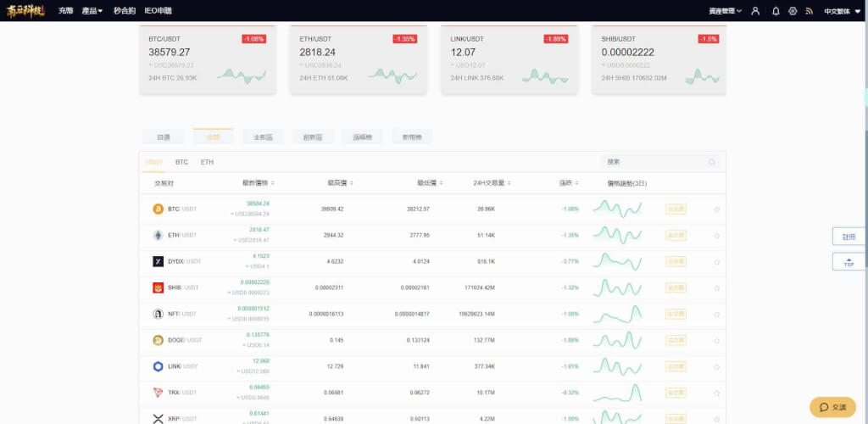Viewport: 868px width, 424px height.
Task: Switch to the 創新區 tab
Action: [x=313, y=137]
